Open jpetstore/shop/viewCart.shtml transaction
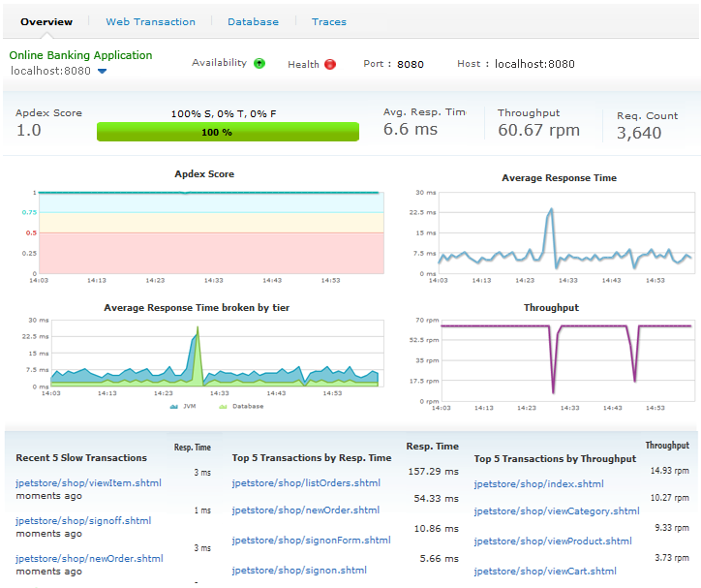The height and width of the screenshot is (588, 701). coord(545,571)
